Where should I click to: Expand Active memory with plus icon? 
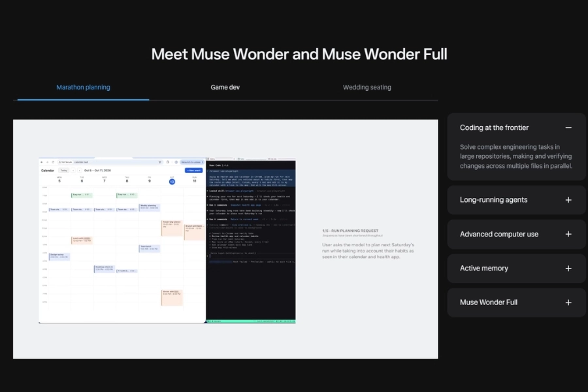tap(568, 269)
